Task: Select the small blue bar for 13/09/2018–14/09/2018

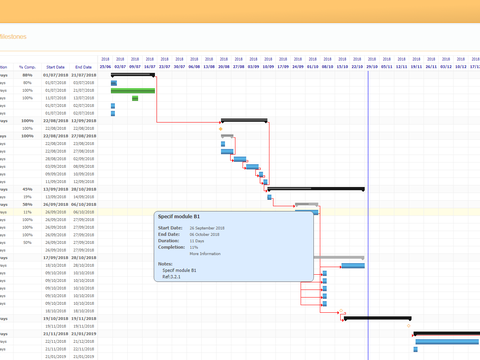Action: tap(269, 197)
